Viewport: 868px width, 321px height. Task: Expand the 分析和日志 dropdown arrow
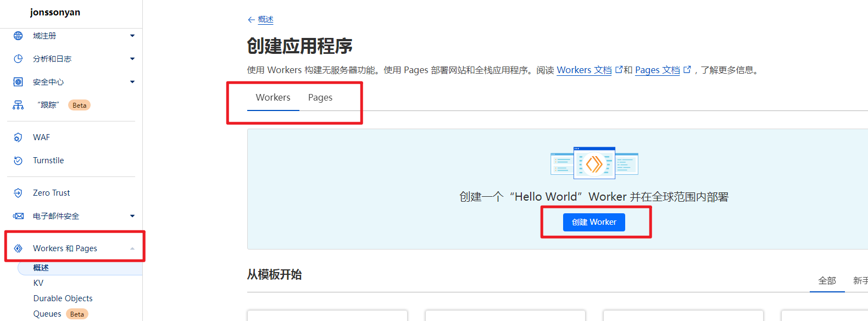[x=132, y=59]
